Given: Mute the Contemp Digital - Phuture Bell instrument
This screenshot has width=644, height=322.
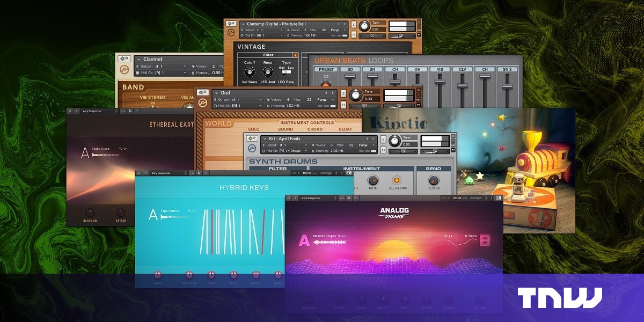Looking at the screenshot, I should click(x=353, y=34).
